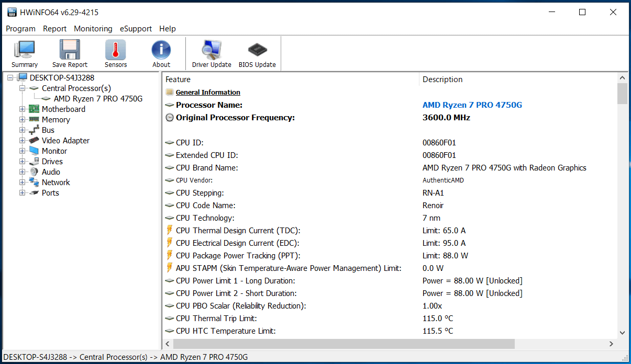Viewport: 631px width, 364px height.
Task: Launch Driver Update tool
Action: point(212,50)
